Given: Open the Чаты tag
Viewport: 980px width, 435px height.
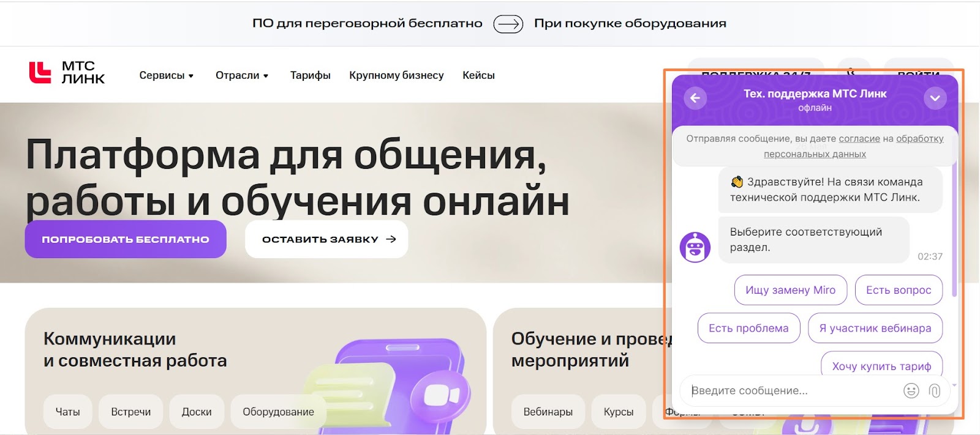Looking at the screenshot, I should [68, 412].
